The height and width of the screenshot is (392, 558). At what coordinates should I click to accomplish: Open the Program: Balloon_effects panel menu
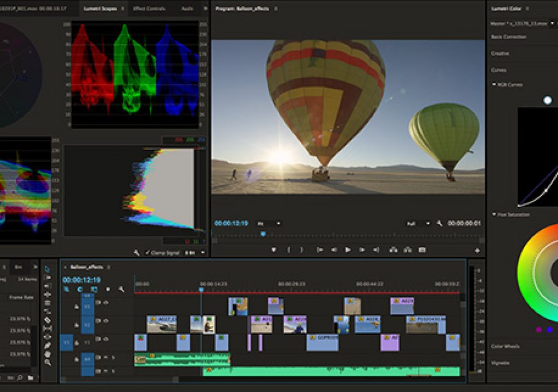pyautogui.click(x=275, y=9)
